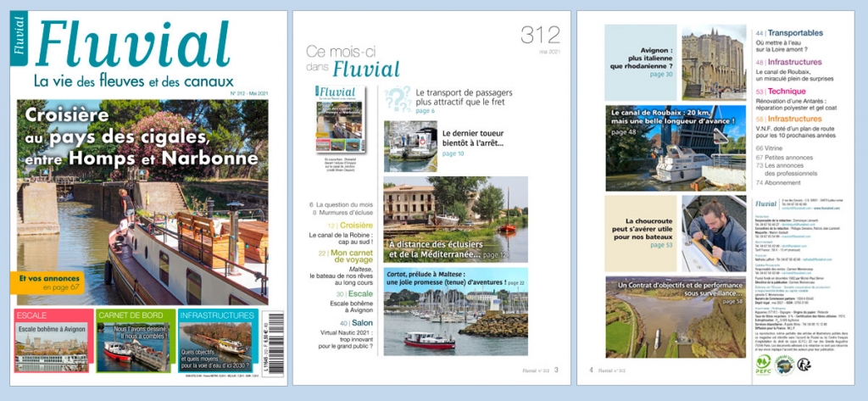Click the Cortot marina photo

point(455,311)
